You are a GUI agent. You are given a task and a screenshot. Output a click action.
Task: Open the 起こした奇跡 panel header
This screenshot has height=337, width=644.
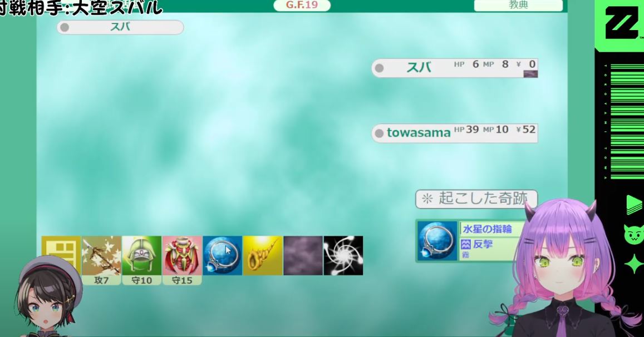476,199
